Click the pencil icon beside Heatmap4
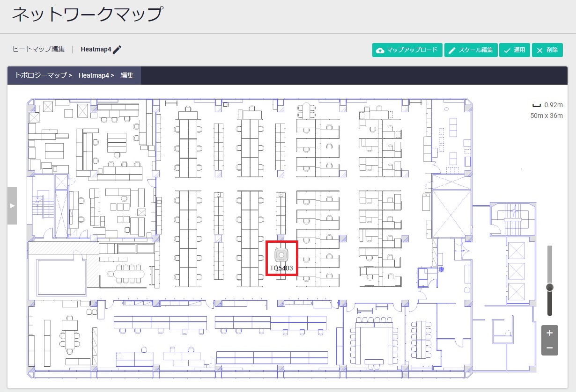Viewport: 576px width, 392px height. tap(117, 50)
